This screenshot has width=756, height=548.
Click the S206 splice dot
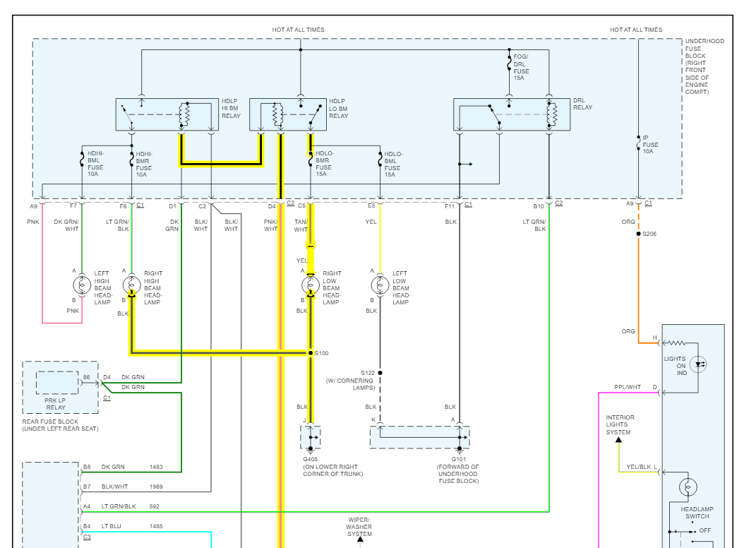tap(638, 234)
